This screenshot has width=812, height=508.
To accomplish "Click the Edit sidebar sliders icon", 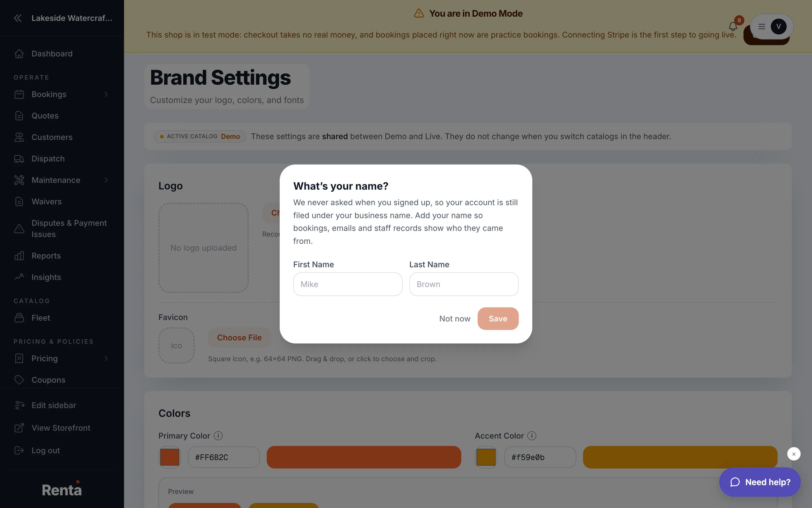I will coord(19,405).
